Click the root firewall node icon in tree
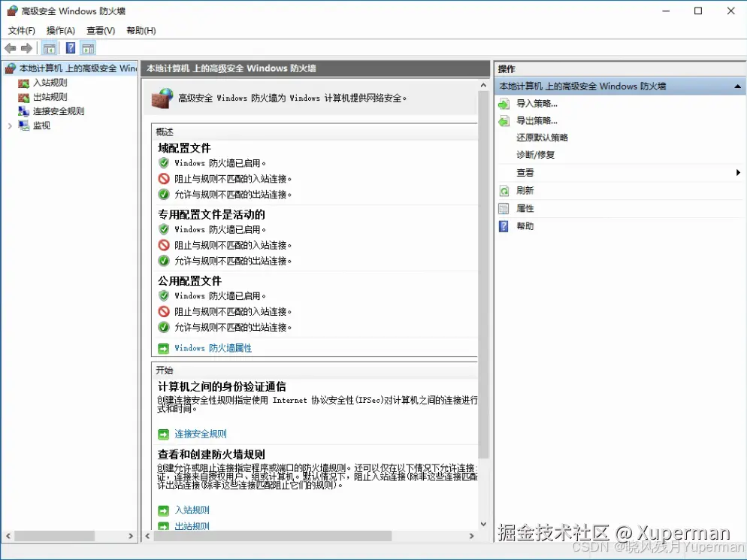Screen dimensions: 747x560 click(11, 68)
